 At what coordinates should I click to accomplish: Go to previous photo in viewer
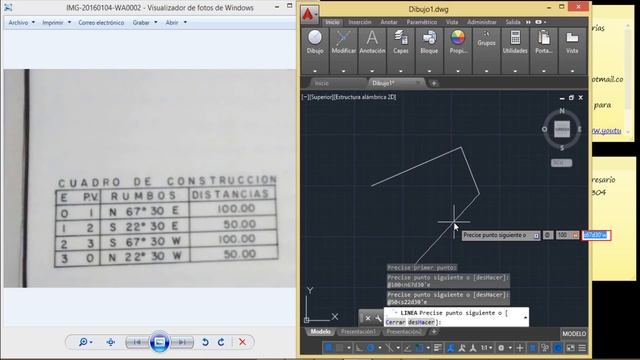pyautogui.click(x=138, y=342)
